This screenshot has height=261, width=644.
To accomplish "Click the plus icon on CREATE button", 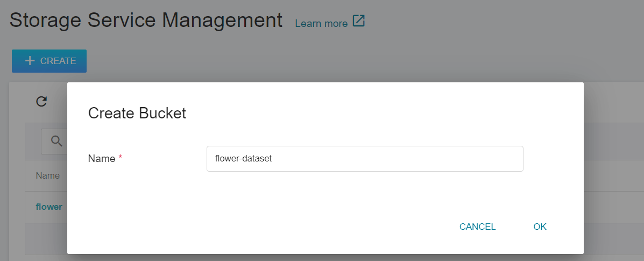I will 30,61.
